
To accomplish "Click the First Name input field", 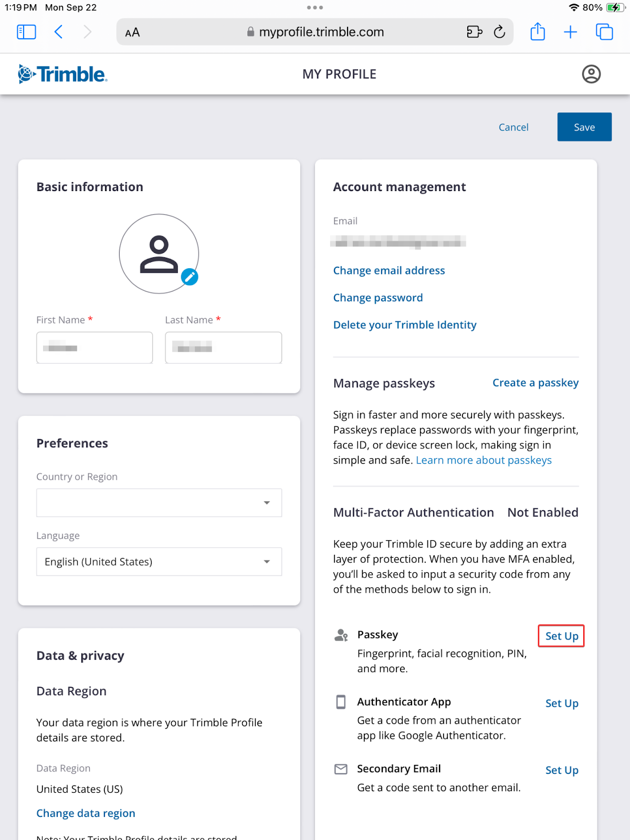I will tap(94, 348).
